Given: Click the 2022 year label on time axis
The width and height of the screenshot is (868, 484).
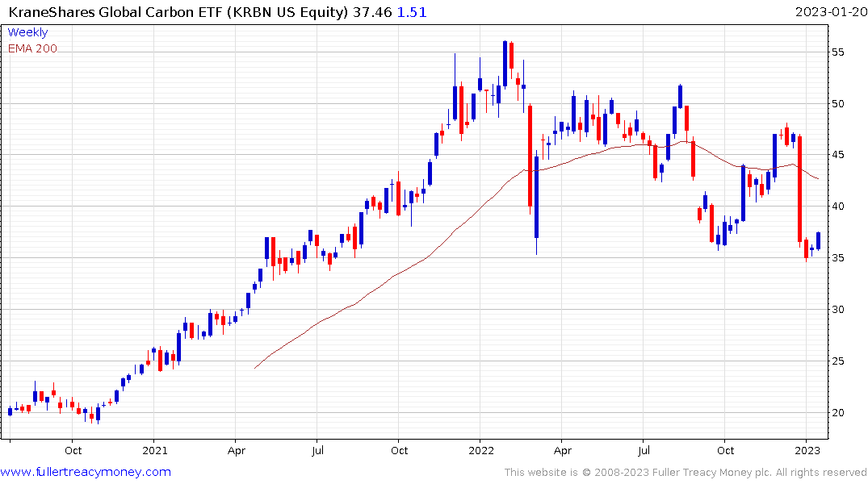Looking at the screenshot, I should click(481, 451).
